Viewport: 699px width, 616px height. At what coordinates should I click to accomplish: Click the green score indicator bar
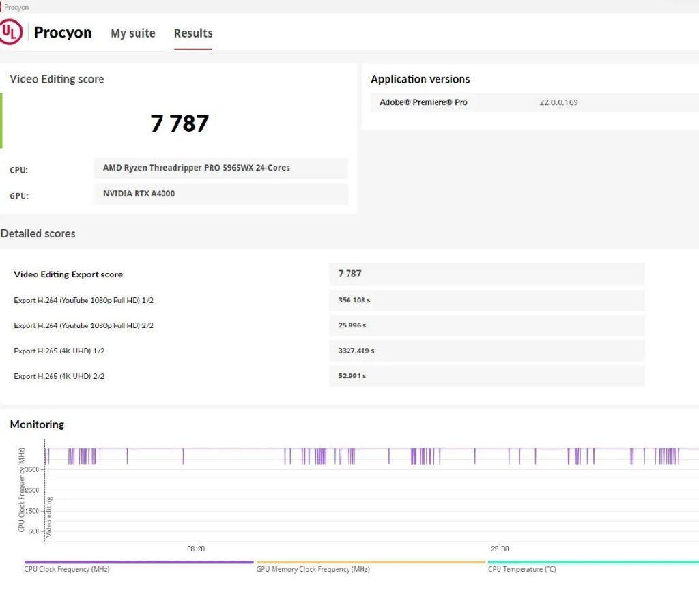[x=1, y=121]
